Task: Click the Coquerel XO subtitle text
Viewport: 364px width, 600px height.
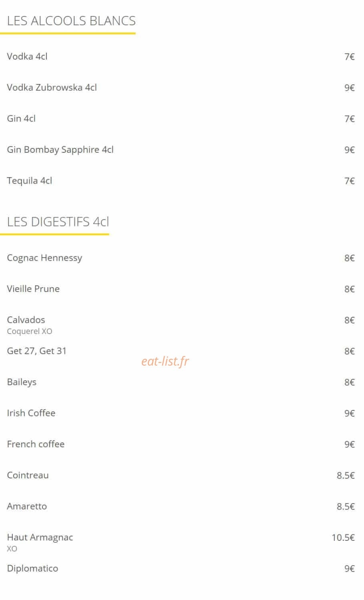Action: point(30,331)
